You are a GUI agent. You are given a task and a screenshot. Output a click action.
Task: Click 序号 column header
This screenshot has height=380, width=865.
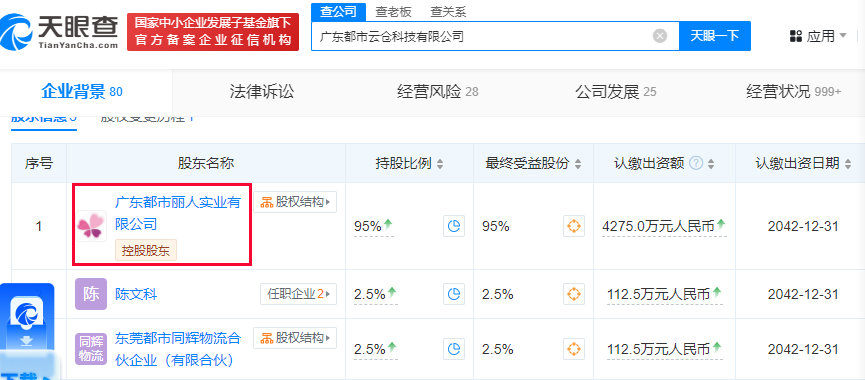(39, 163)
